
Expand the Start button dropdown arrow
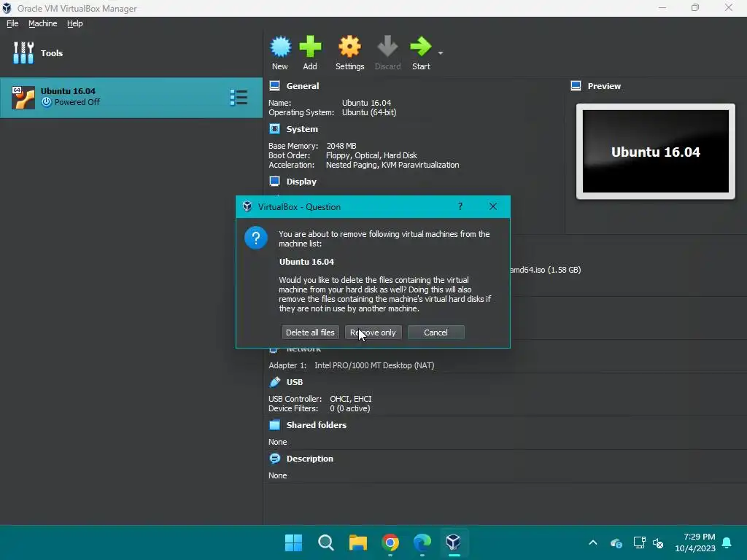(441, 52)
